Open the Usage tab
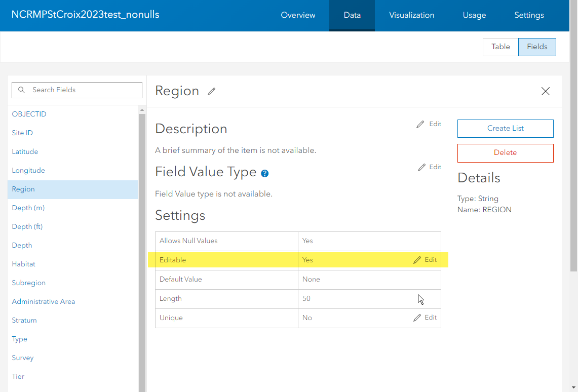Screen dimensions: 578x392 coord(474,15)
